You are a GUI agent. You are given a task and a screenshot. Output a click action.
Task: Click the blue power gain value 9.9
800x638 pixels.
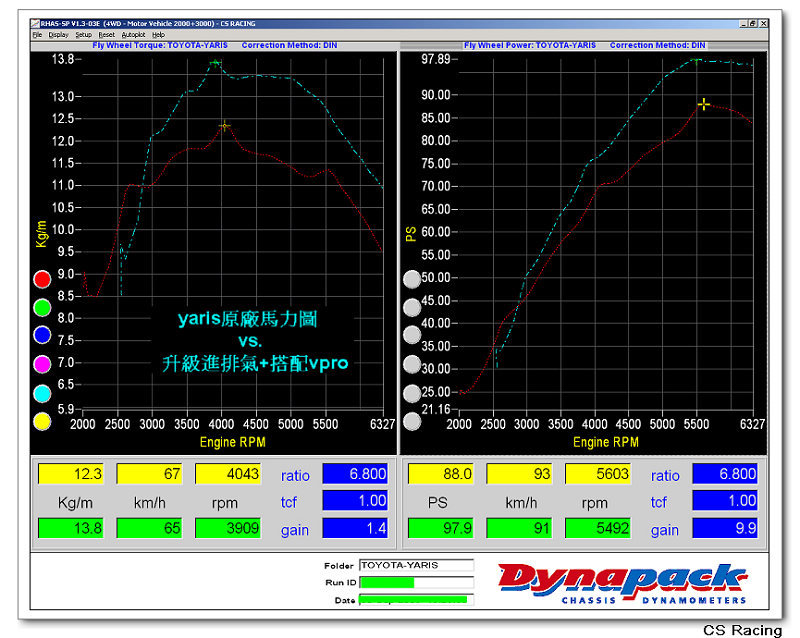(x=725, y=528)
